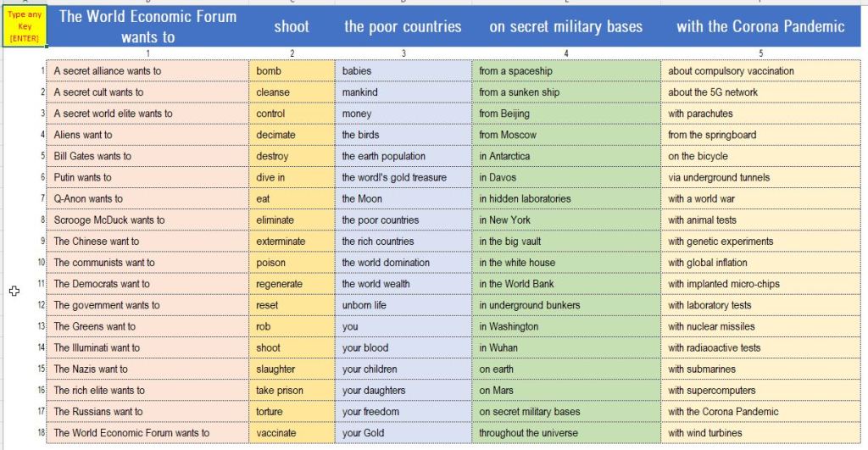This screenshot has width=868, height=450.
Task: Select the 'in Wuhan' location cell
Action: click(x=498, y=347)
